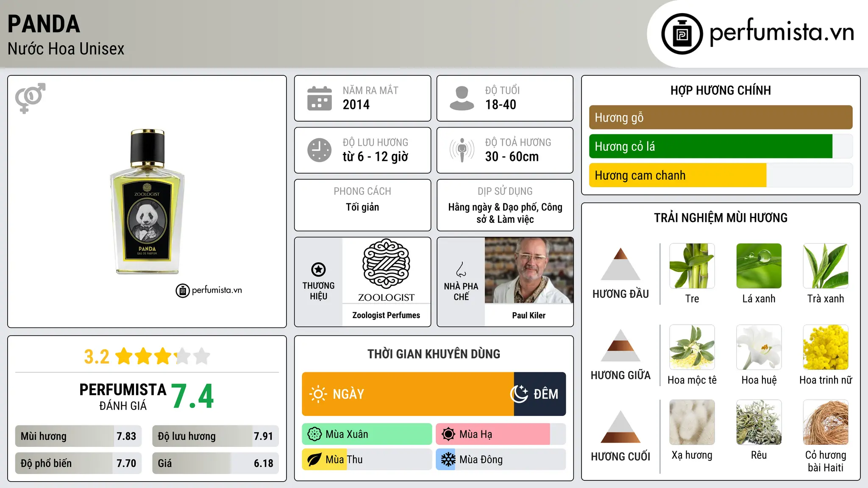
Task: Click the Mùa Xuân season bar
Action: click(x=367, y=434)
